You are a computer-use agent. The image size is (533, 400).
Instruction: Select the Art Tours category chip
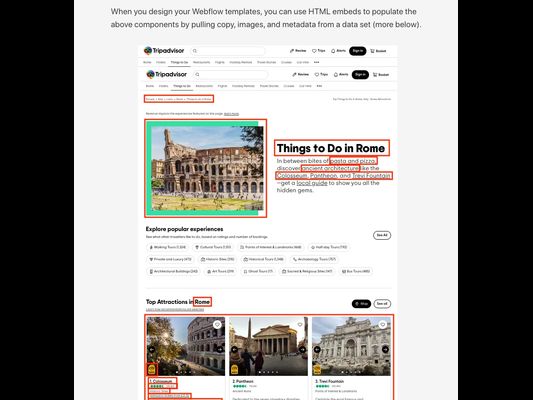(221, 272)
